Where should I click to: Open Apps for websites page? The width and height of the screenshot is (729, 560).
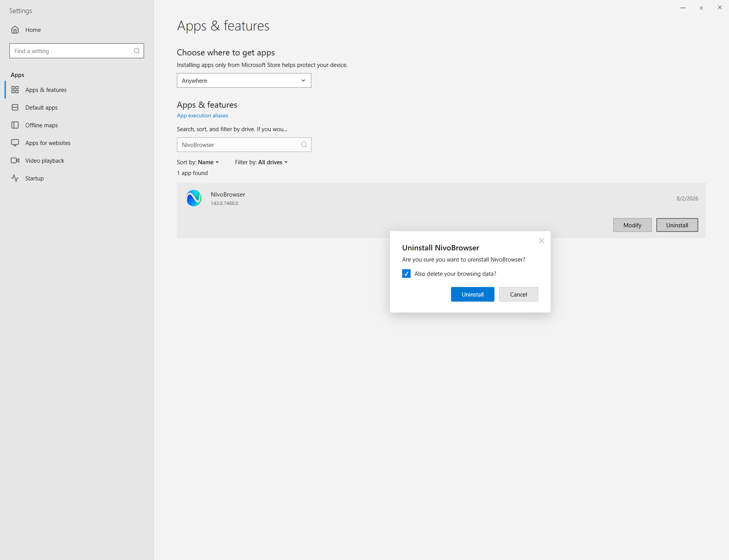coord(77,143)
